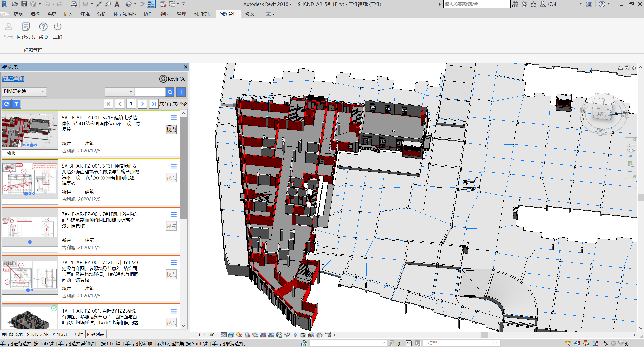Refresh the issue list with blue refresh icon

(7, 104)
